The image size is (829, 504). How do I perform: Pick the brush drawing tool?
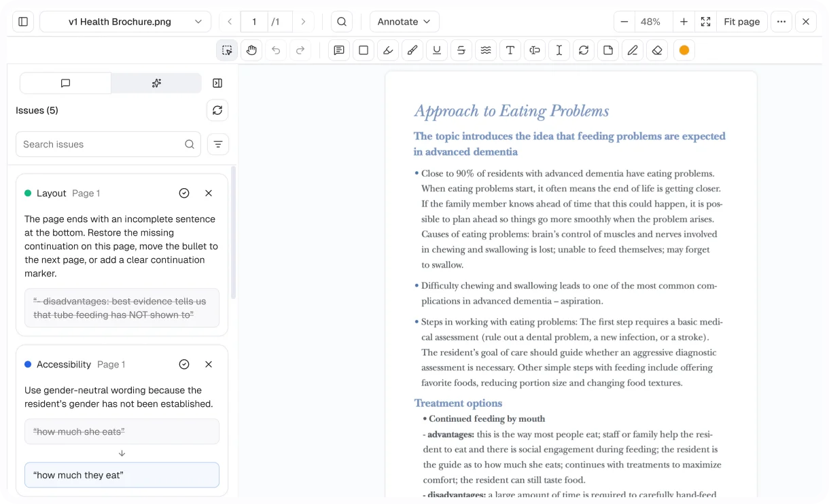click(x=412, y=50)
